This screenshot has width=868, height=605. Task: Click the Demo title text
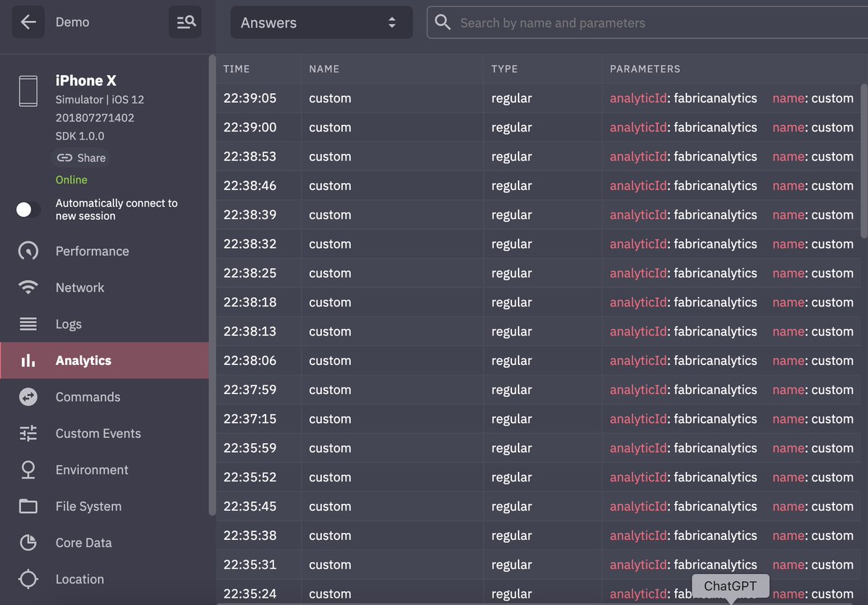tap(72, 22)
